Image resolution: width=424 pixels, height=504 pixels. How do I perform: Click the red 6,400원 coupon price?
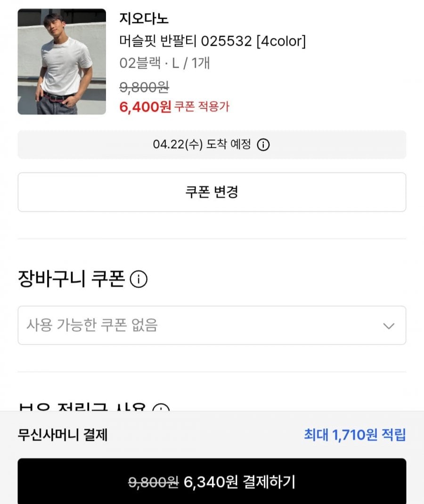click(x=146, y=107)
